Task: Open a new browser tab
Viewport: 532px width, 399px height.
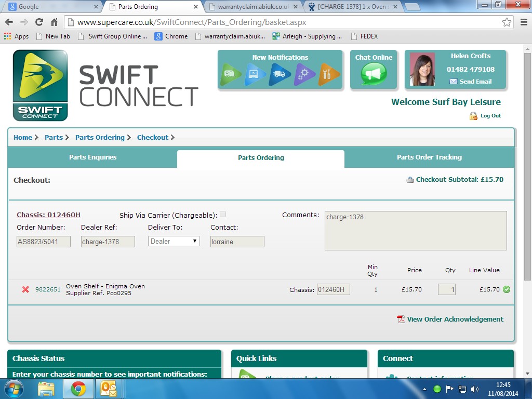Action: pos(412,6)
